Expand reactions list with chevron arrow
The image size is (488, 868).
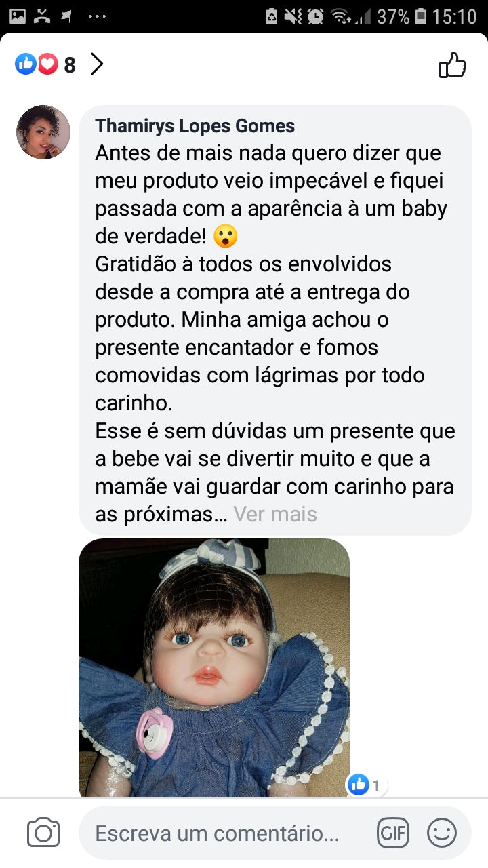click(x=97, y=64)
